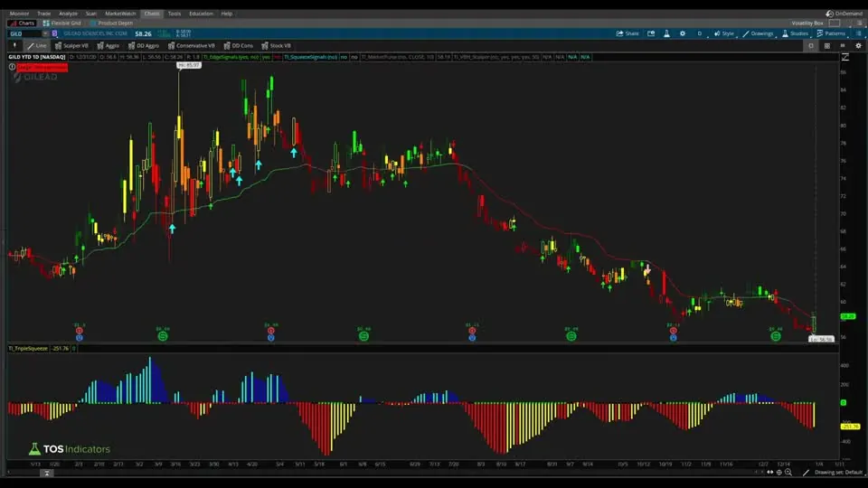Expand the symbol selector dropdown arrow
This screenshot has height=488, width=868.
(45, 33)
